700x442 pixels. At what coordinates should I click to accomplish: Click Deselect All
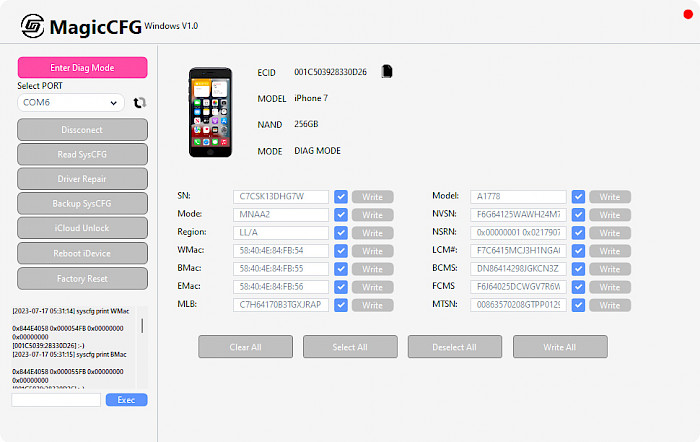click(454, 347)
